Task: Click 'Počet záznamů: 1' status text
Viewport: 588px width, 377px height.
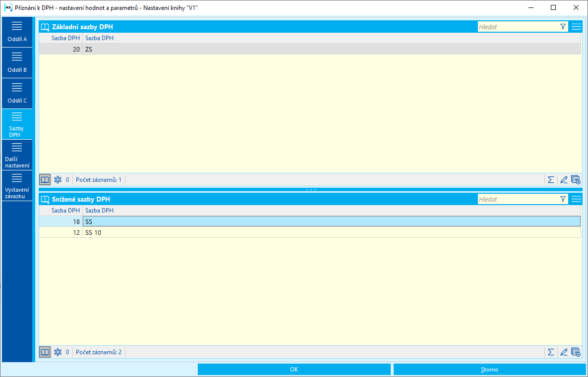Action: click(99, 180)
